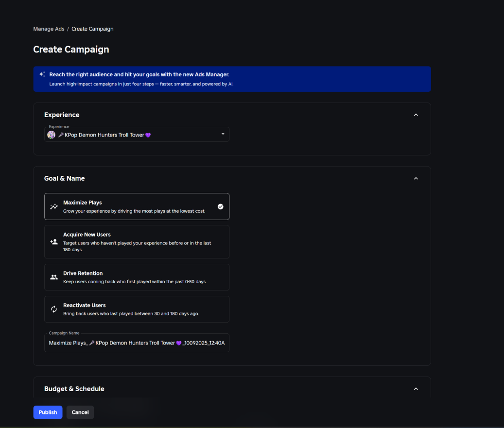Publish the campaign
The width and height of the screenshot is (504, 428).
[48, 412]
